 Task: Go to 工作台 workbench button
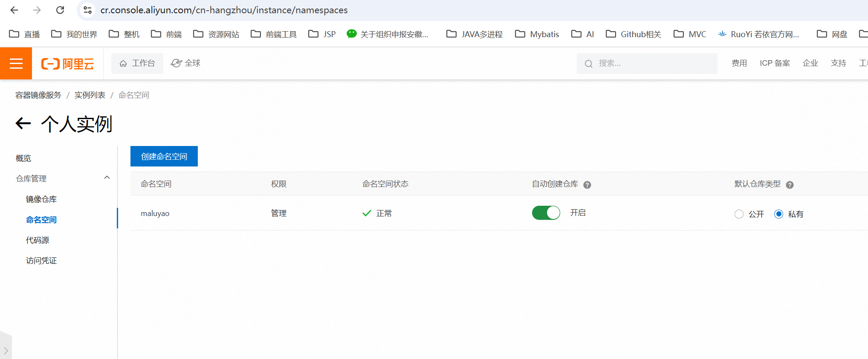137,64
